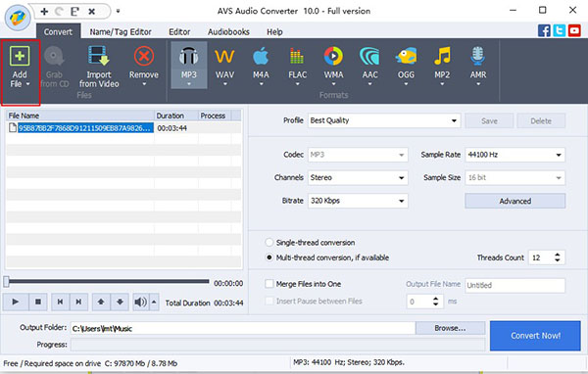The height and width of the screenshot is (374, 588).
Task: Click Duration column header
Action: coord(176,116)
